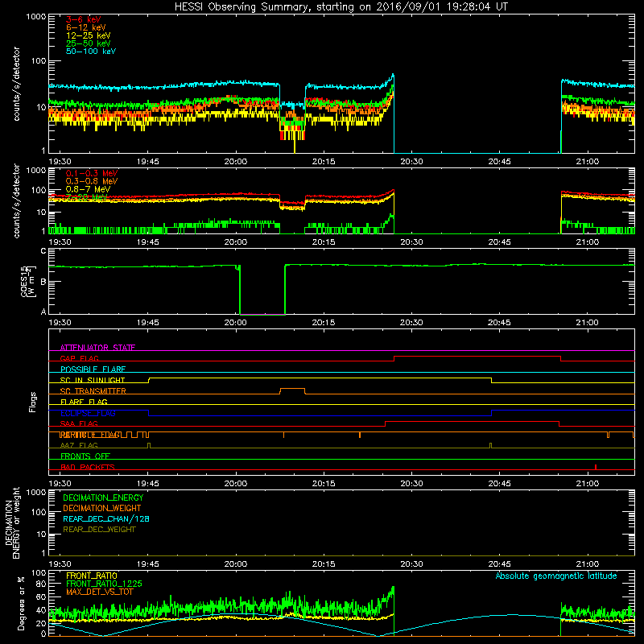Select the FRONT_RATIO_1225 legend label
The height and width of the screenshot is (644, 644).
point(104,584)
